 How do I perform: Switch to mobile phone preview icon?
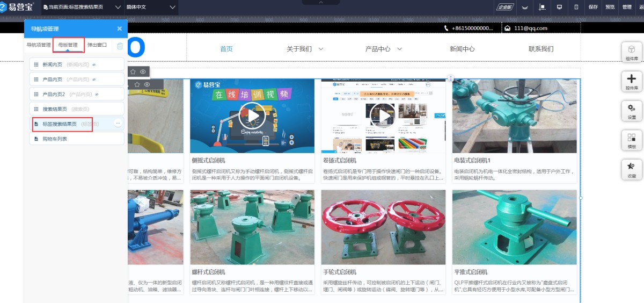tap(576, 7)
